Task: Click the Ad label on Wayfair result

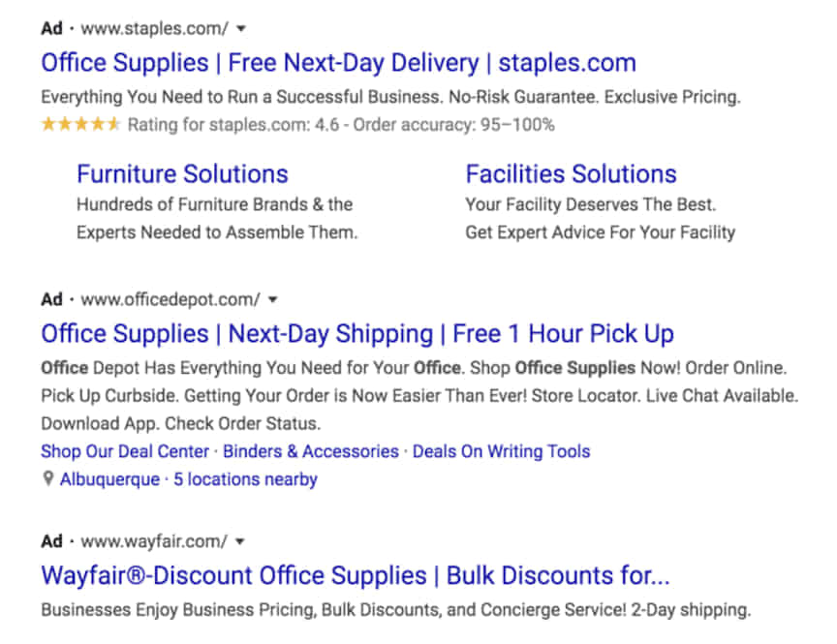Action: point(51,541)
